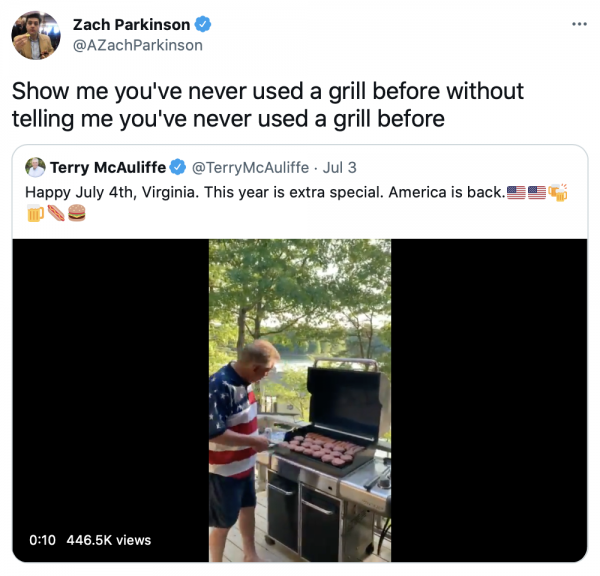Open the three-dot more options menu
Viewport: 600px width, 576px height.
(579, 24)
